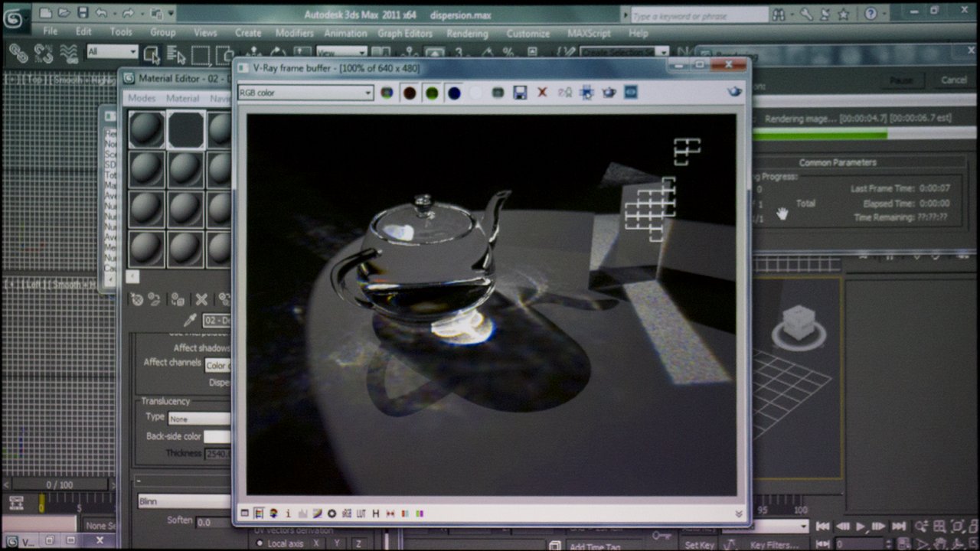Click Reset Map/Mtl X icon in Material Editor
The height and width of the screenshot is (551, 980).
click(201, 299)
